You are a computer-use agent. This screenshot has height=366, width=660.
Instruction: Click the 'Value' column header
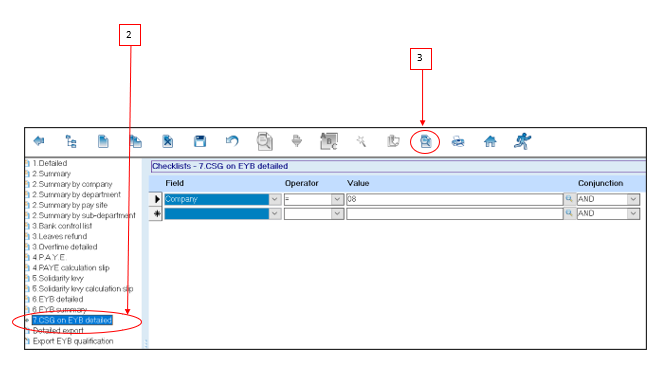[x=358, y=183]
